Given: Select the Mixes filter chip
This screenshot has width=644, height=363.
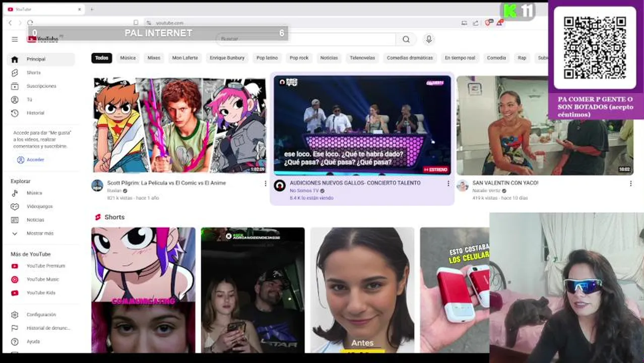Looking at the screenshot, I should pyautogui.click(x=154, y=58).
